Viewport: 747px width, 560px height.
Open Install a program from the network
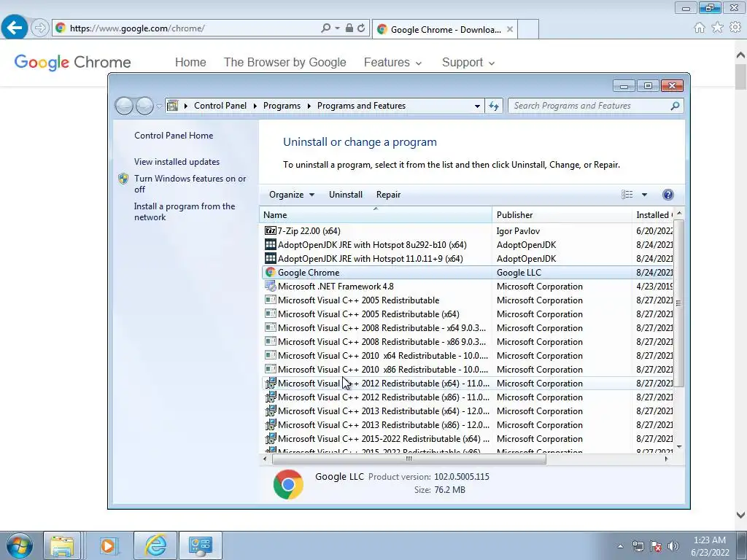click(185, 211)
